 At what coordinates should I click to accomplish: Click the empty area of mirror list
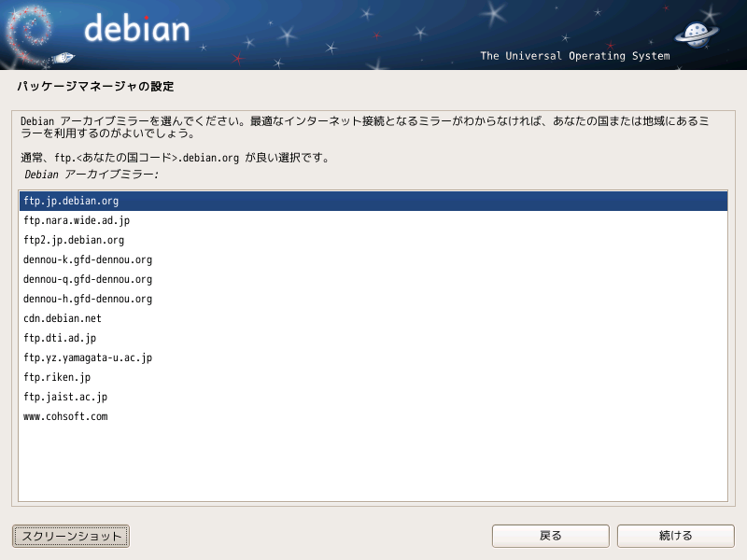point(373,463)
